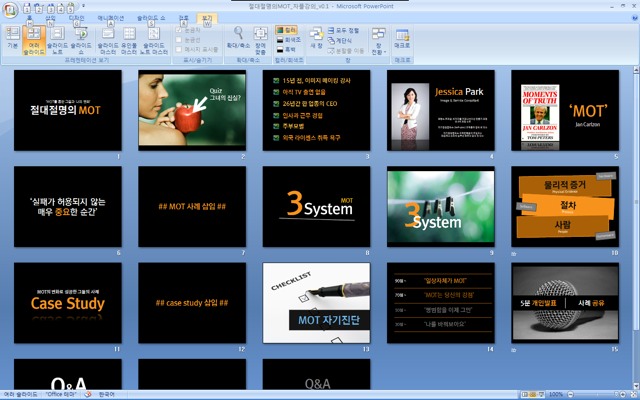Click 'Office 테마' in the status bar
The width and height of the screenshot is (640, 400).
point(61,395)
